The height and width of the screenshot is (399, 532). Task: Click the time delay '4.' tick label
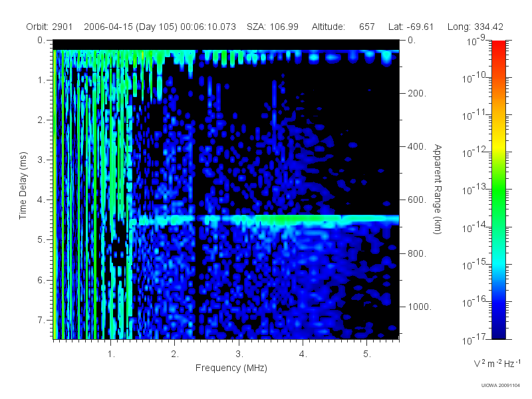pyautogui.click(x=41, y=200)
